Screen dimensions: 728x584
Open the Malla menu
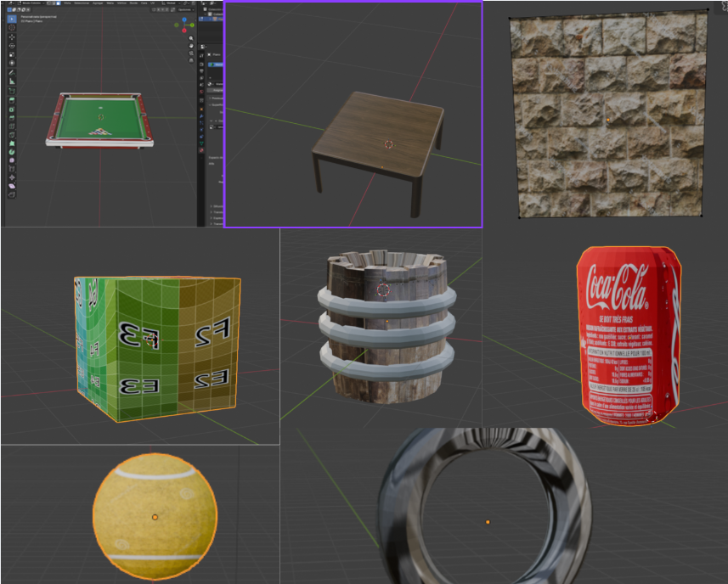[x=110, y=3]
